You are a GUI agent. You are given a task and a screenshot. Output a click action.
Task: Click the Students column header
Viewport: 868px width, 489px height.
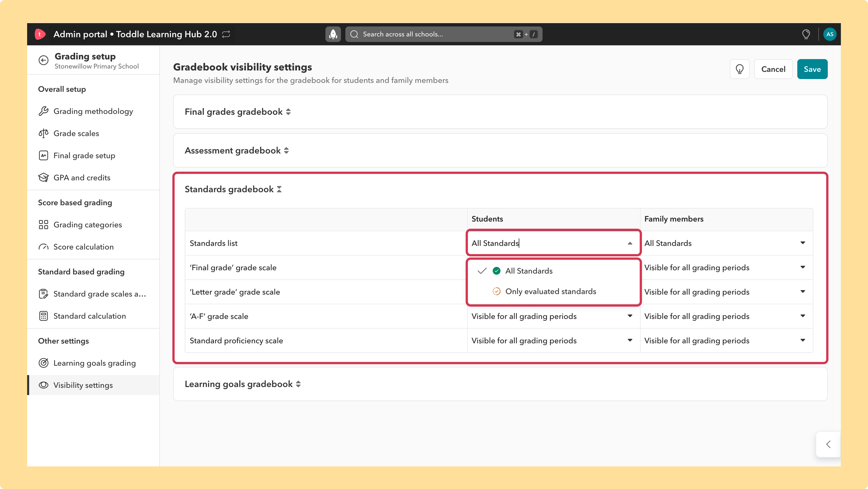click(487, 219)
